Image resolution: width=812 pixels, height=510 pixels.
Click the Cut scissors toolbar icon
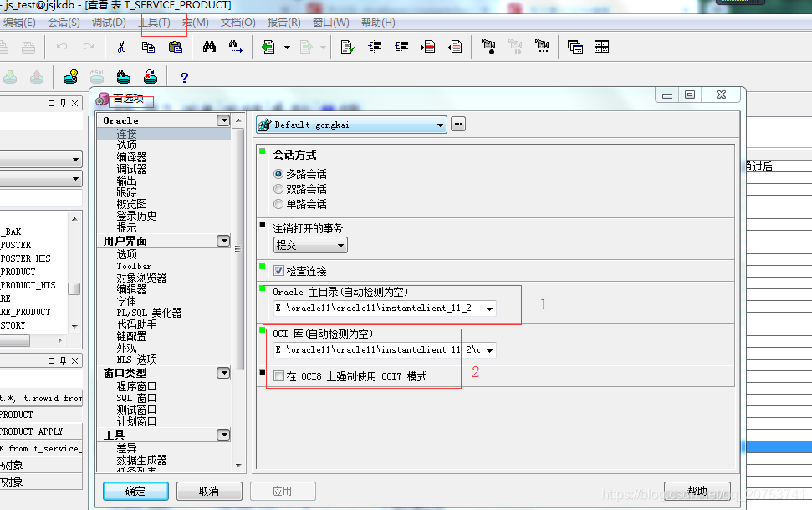(x=121, y=47)
